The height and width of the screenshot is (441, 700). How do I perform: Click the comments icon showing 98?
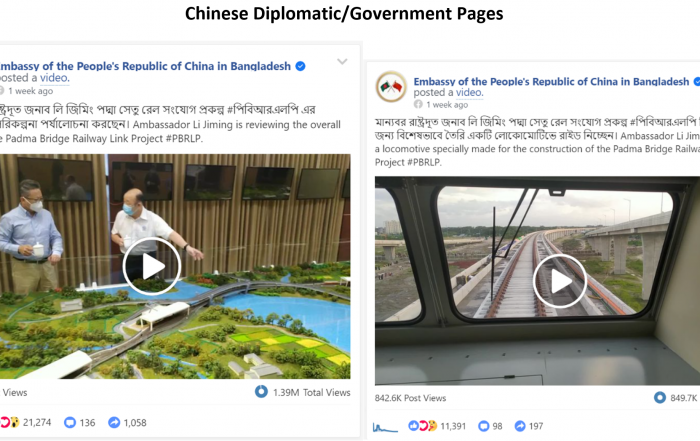(x=483, y=426)
